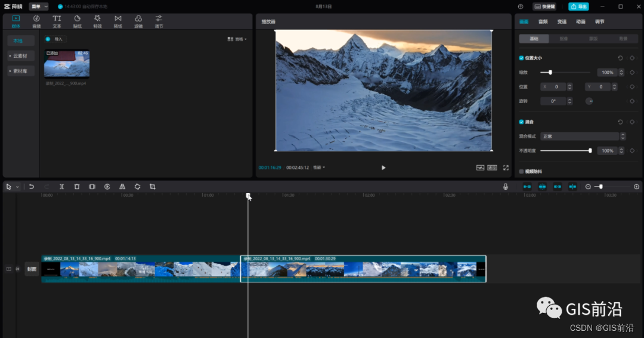Open the 菜单 dropdown in the title bar
This screenshot has height=338, width=644.
coord(39,7)
